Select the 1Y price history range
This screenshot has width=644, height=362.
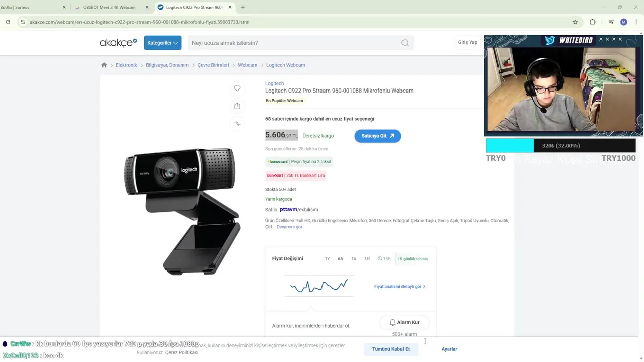point(327,259)
